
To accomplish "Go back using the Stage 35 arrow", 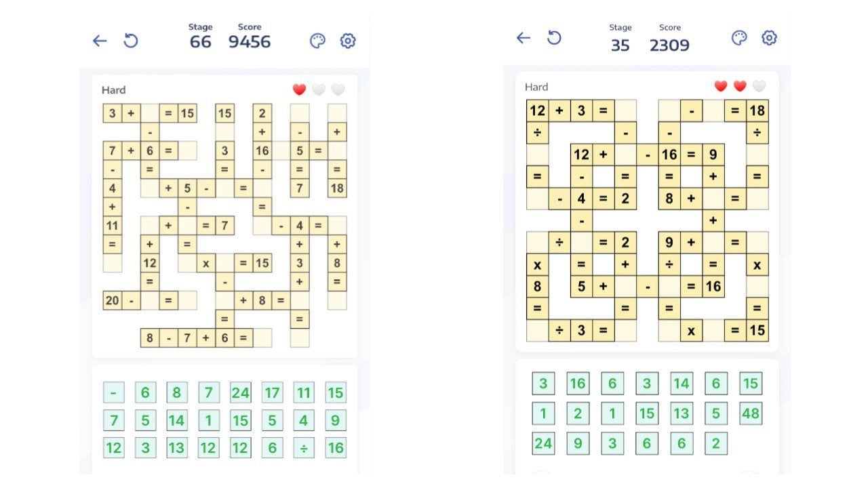I will pyautogui.click(x=523, y=38).
